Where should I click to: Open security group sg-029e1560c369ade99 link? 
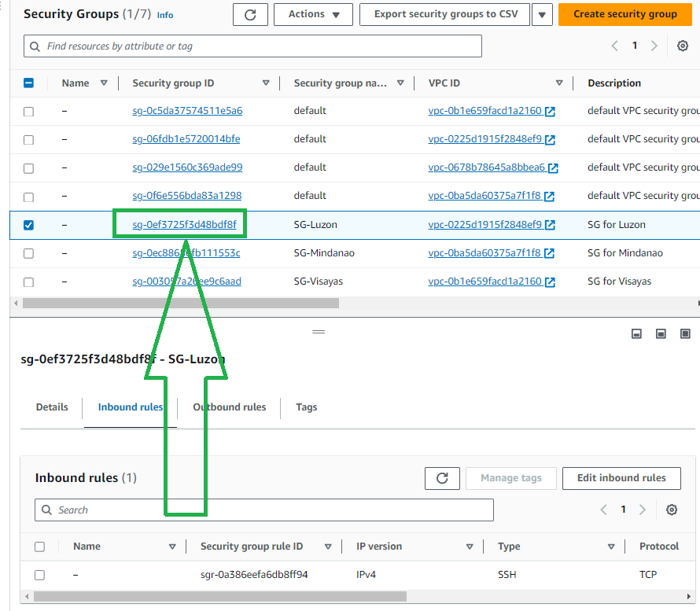click(x=187, y=167)
